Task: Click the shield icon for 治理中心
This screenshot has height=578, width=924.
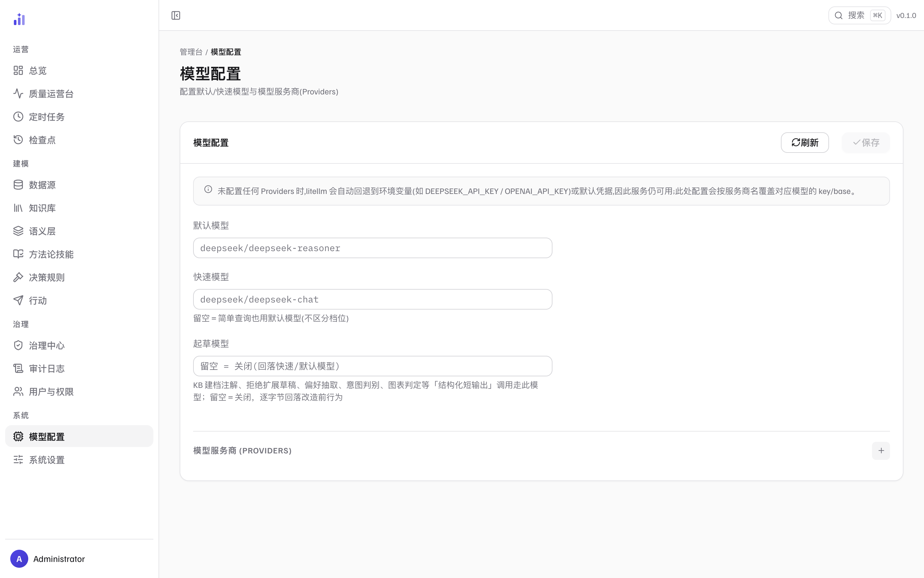Action: point(18,346)
